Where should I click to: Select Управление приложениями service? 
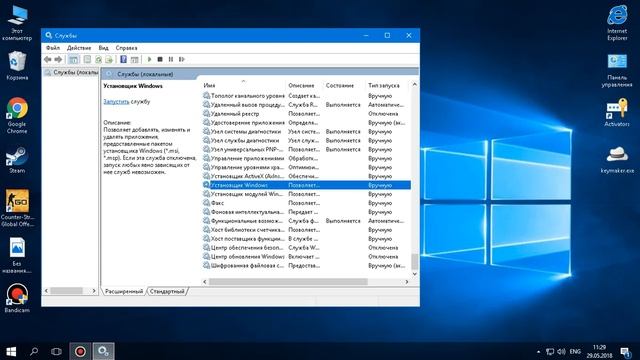coord(306,158)
